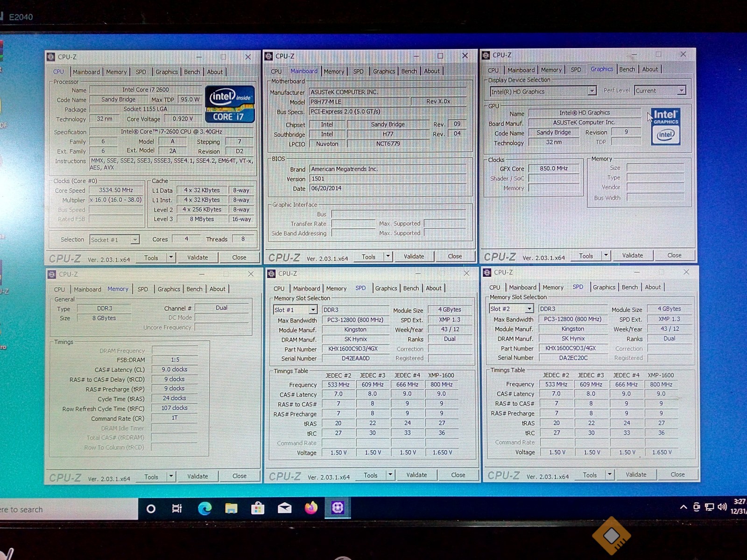The height and width of the screenshot is (560, 747).
Task: Expand Tools arrow in Slot #2 SPD window
Action: 609,475
